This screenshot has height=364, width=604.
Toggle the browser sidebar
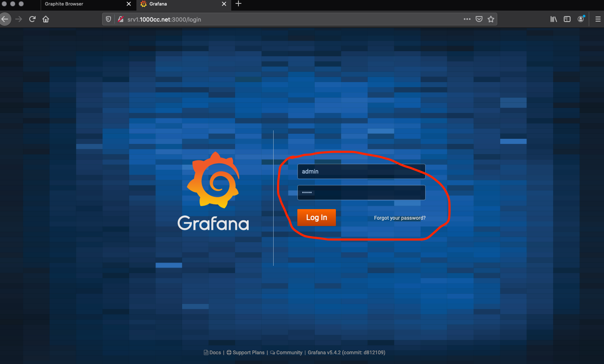567,19
